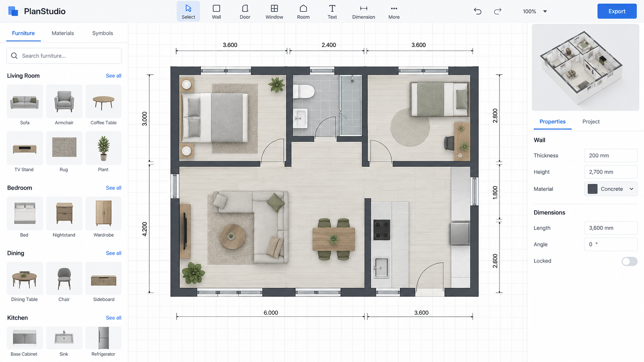Expand the wall Material dropdown
The image size is (644, 362).
click(611, 189)
